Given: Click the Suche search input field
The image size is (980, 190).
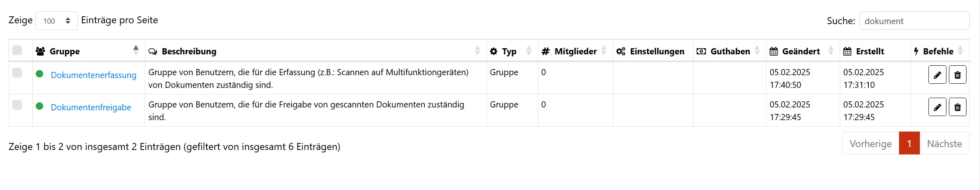Looking at the screenshot, I should (914, 21).
